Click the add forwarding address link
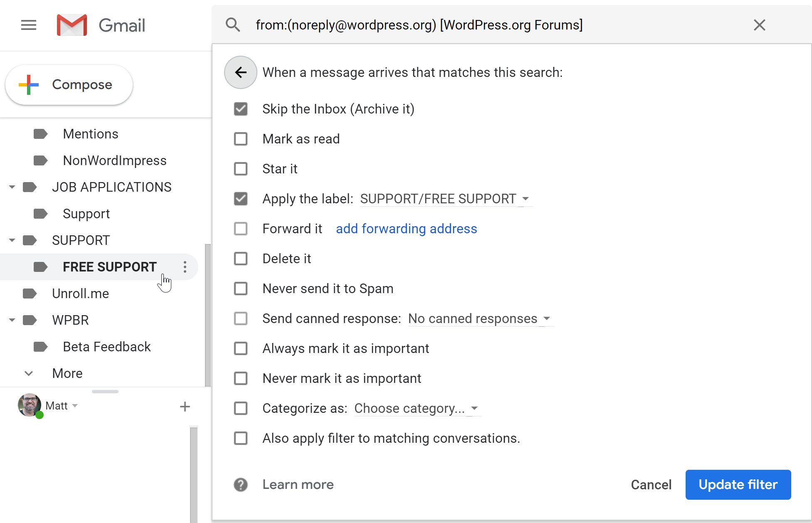 406,229
